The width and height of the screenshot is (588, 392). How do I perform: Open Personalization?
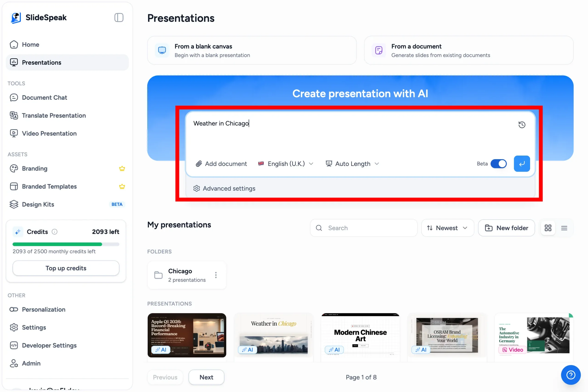coord(67,310)
